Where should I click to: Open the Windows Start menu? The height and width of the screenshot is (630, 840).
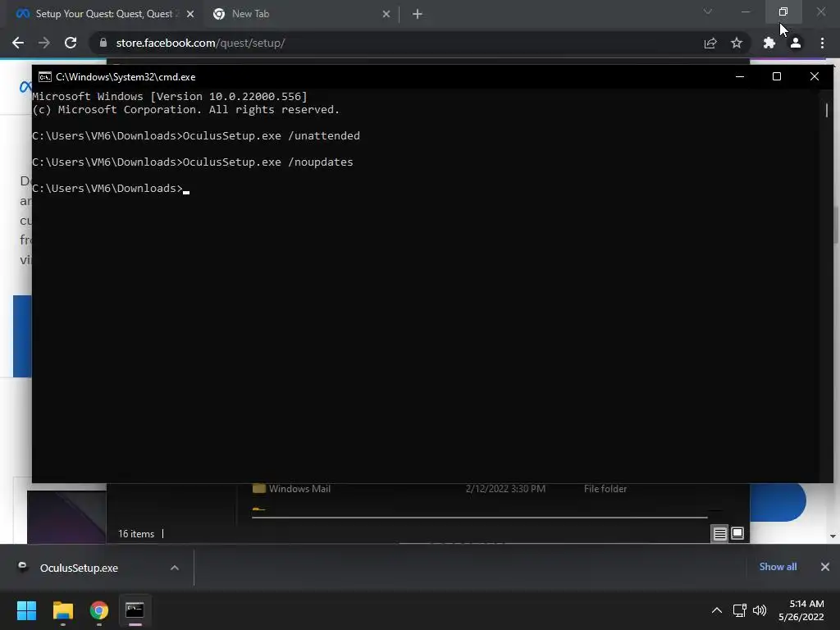pos(26,610)
